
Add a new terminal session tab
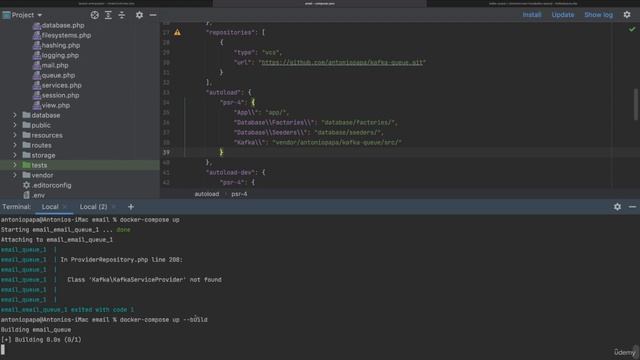click(131, 207)
